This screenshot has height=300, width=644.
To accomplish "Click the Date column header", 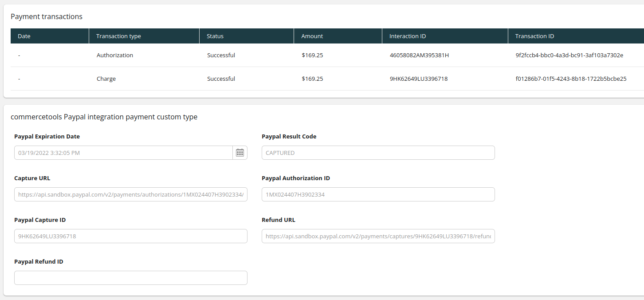I will coord(24,36).
